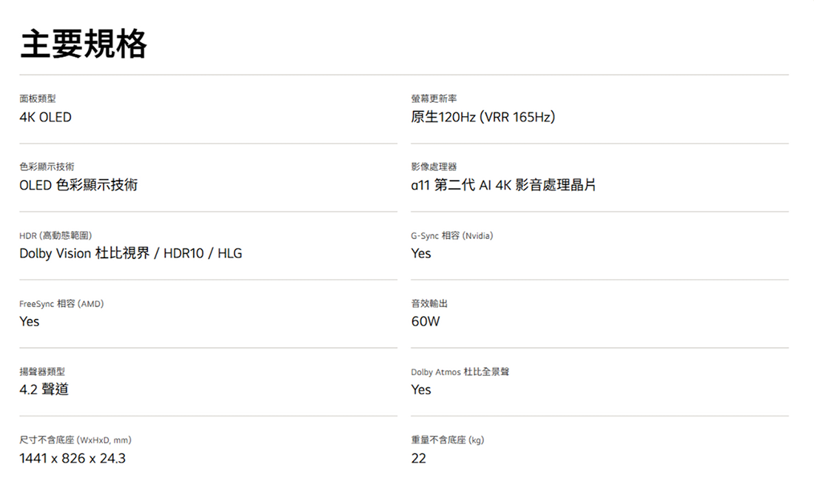Select the 1441 x 826 x 24.3 dimensions value

(73, 458)
